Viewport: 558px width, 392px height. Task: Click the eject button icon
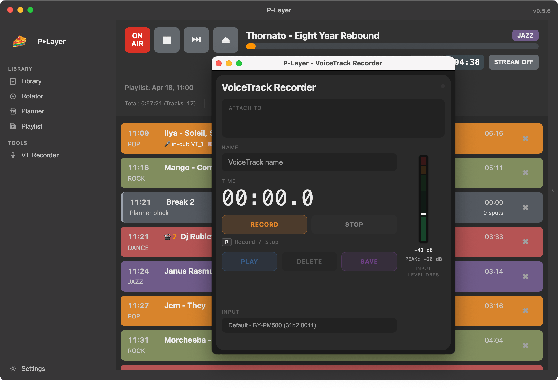pos(226,40)
